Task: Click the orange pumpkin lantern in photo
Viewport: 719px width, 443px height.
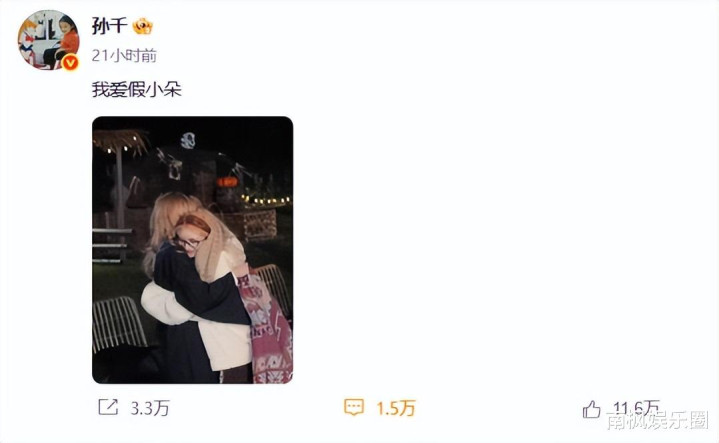Action: click(x=227, y=182)
